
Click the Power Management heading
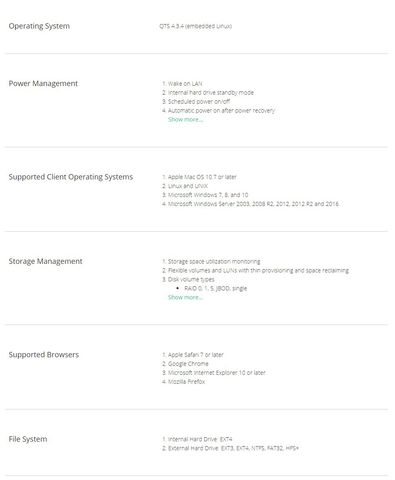43,83
